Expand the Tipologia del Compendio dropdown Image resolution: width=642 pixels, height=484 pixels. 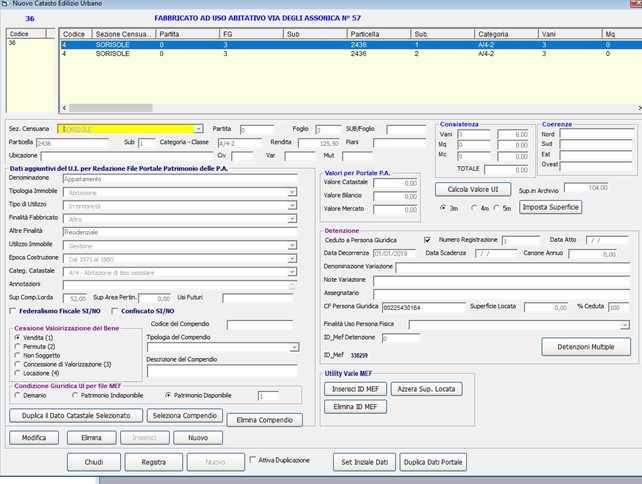[294, 348]
